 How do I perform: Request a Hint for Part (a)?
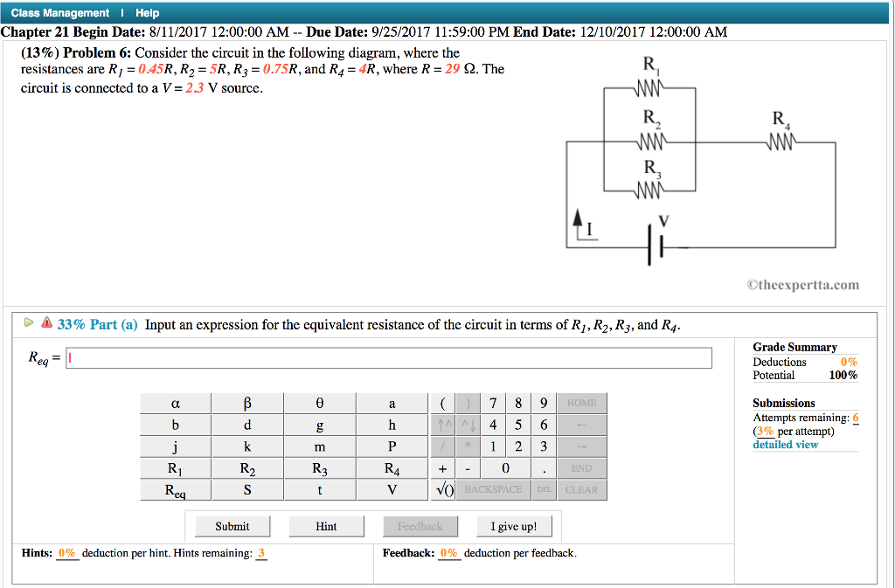326,526
